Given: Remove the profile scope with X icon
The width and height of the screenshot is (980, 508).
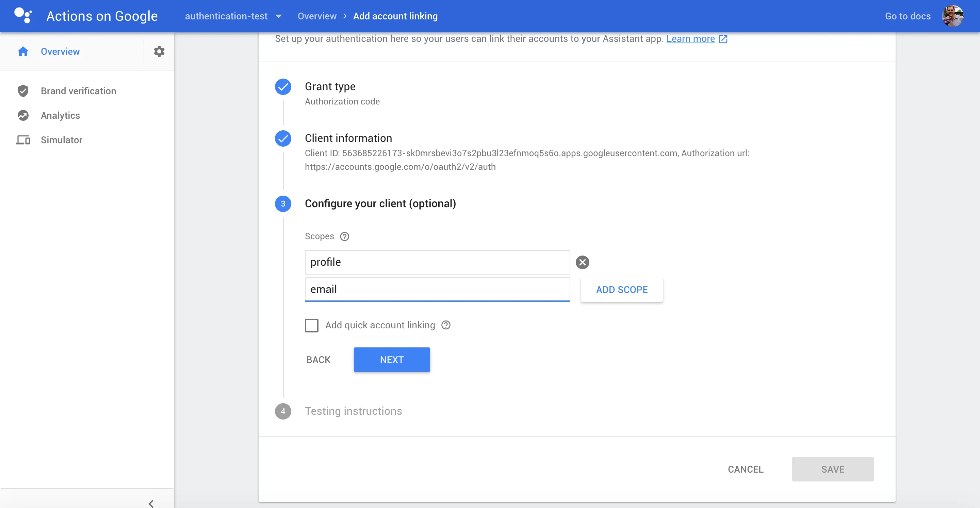Looking at the screenshot, I should [x=582, y=262].
